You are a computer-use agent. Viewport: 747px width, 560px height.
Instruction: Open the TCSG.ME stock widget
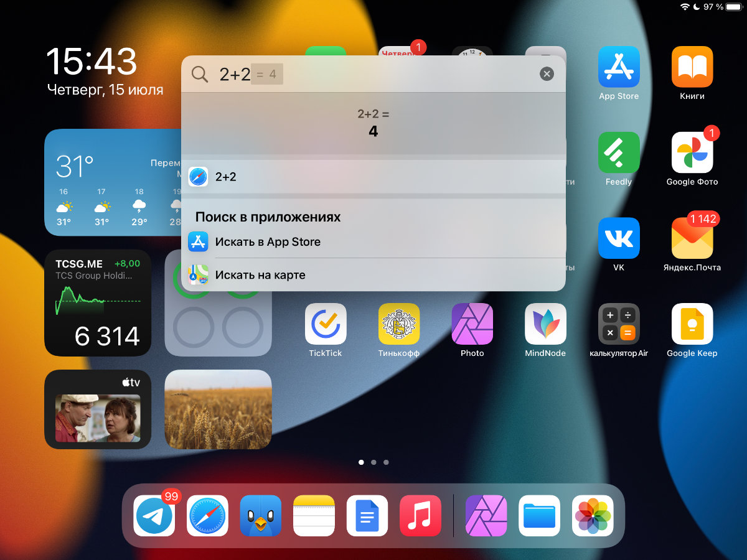click(x=98, y=303)
